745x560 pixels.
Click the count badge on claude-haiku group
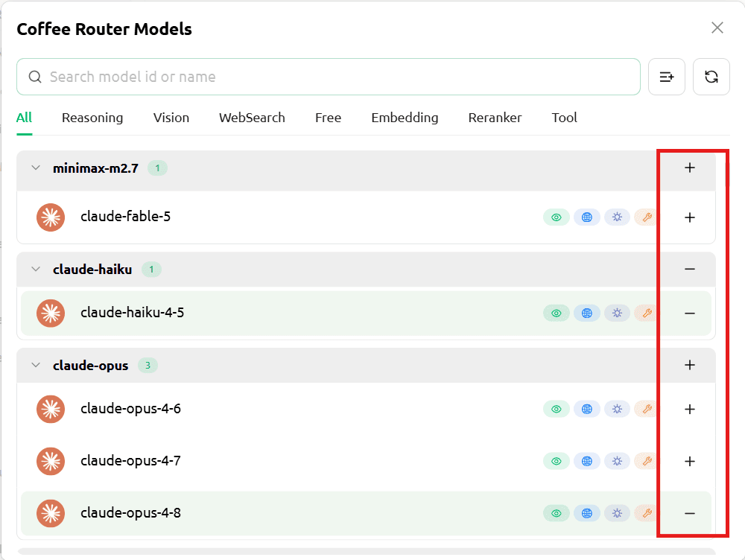click(151, 270)
